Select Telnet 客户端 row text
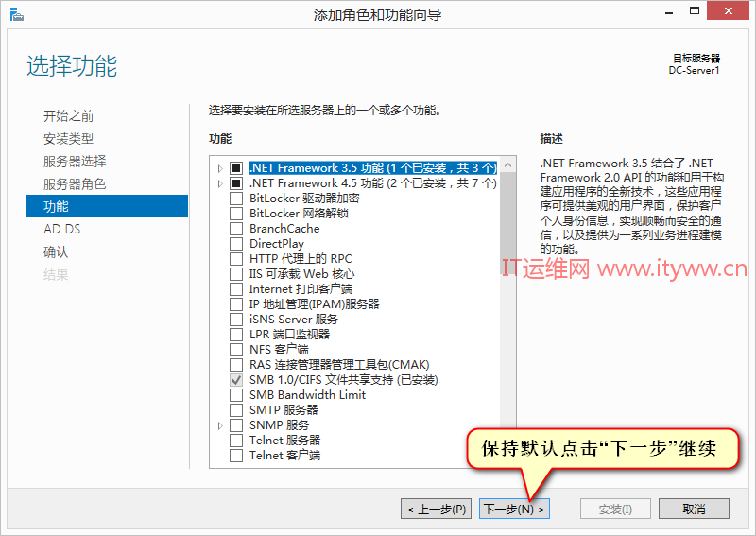The image size is (756, 536). click(285, 456)
